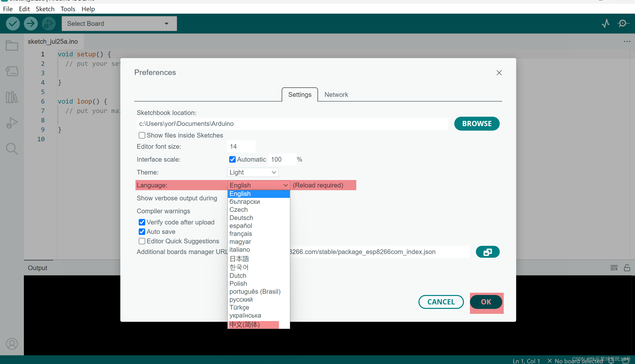The image size is (635, 364).
Task: Open the Serial Plotter icon
Action: click(x=605, y=24)
